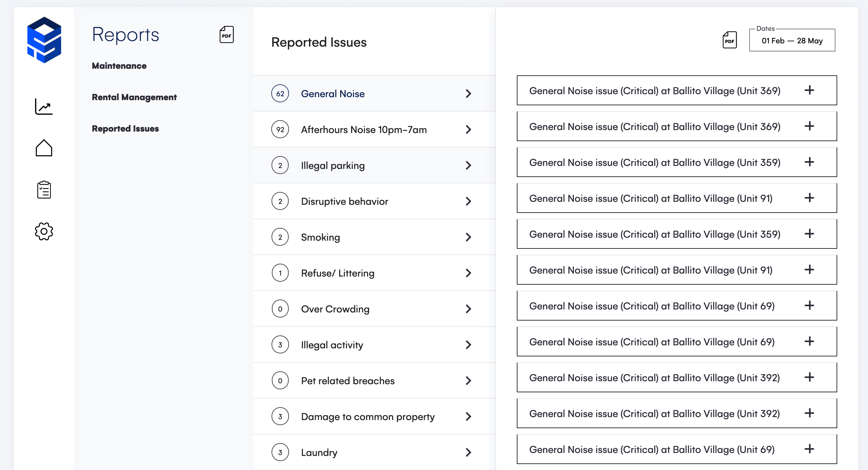Select Reported Issues in Reports menu
This screenshot has width=868, height=470.
click(x=125, y=129)
